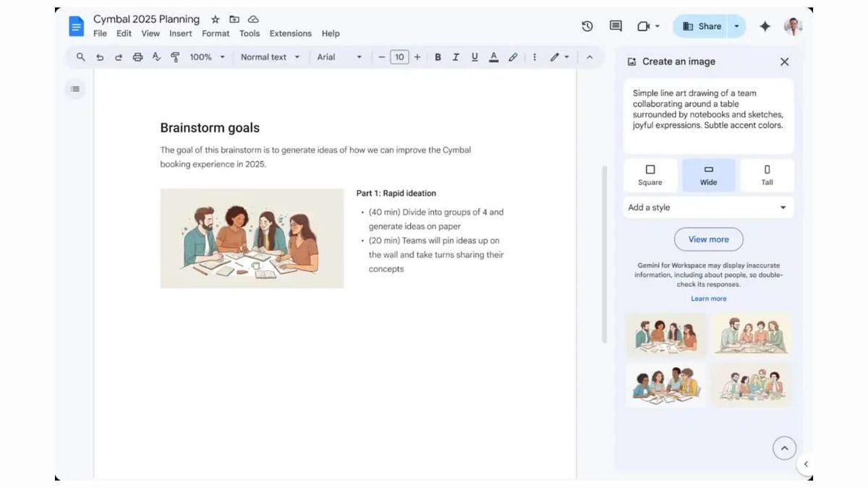Screen dimensions: 868x488
Task: Open version history via the clock icon
Action: tap(587, 25)
